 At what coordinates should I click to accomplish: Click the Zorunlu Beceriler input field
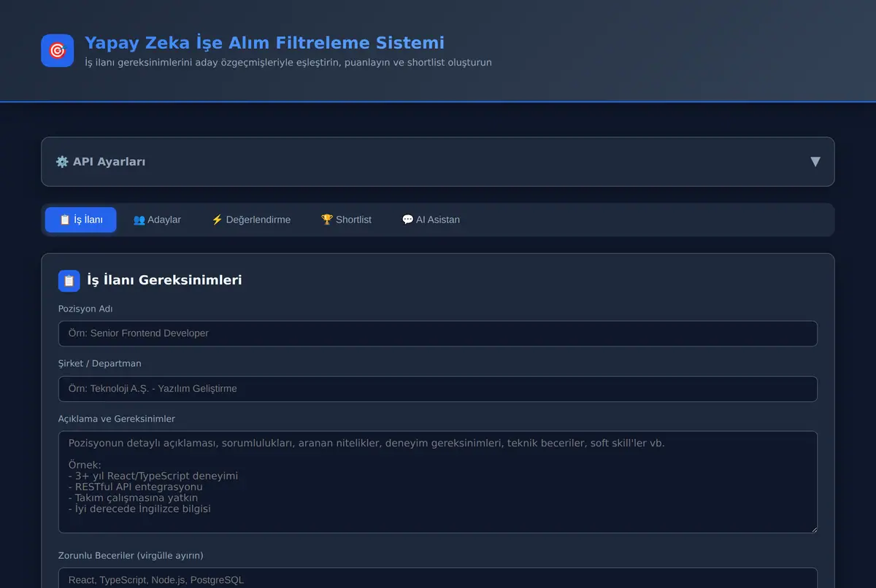tap(438, 578)
